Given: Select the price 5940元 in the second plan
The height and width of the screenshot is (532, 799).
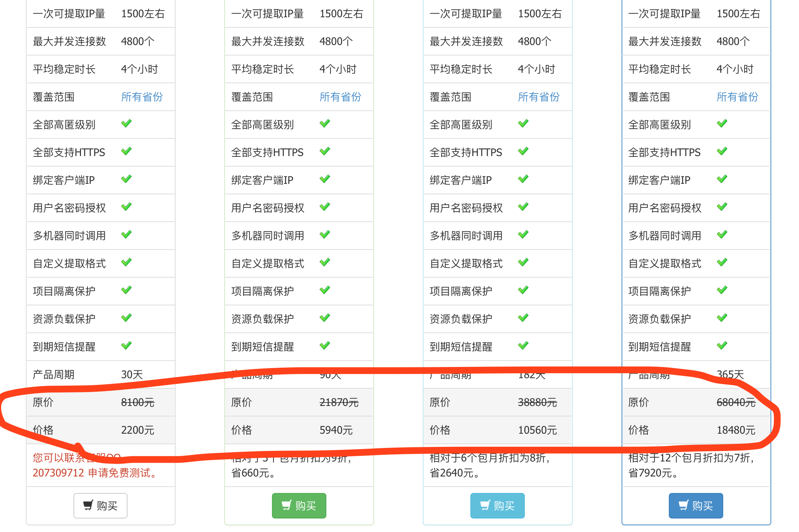Looking at the screenshot, I should 336,430.
